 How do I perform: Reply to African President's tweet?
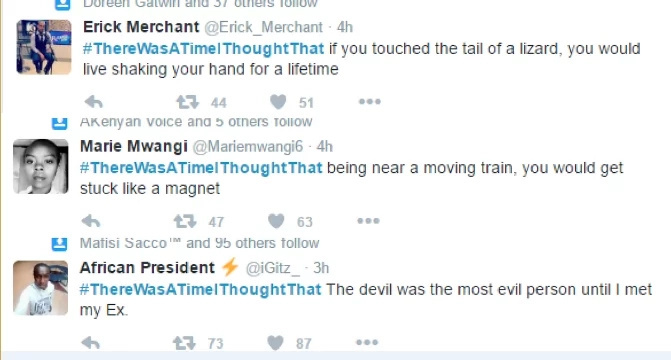(x=90, y=343)
